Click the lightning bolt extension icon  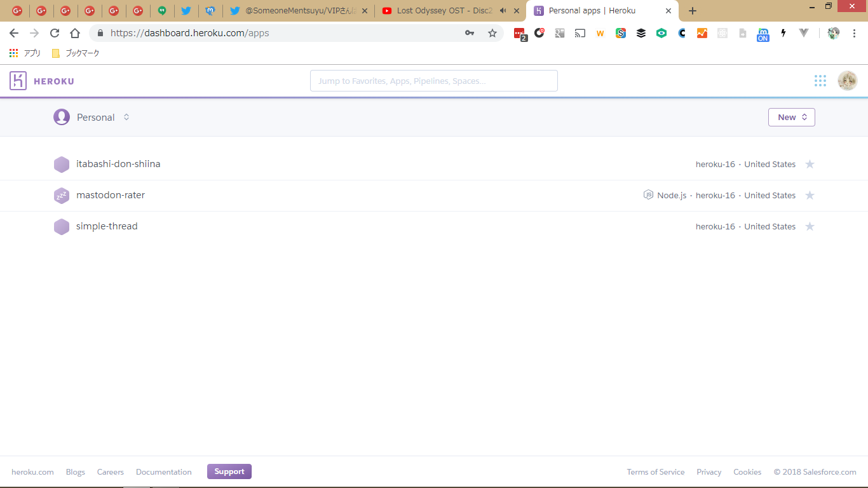click(783, 33)
